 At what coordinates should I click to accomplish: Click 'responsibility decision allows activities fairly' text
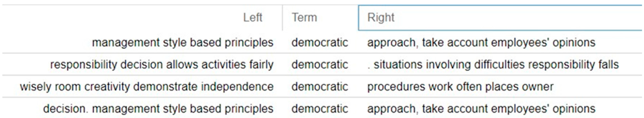point(162,64)
